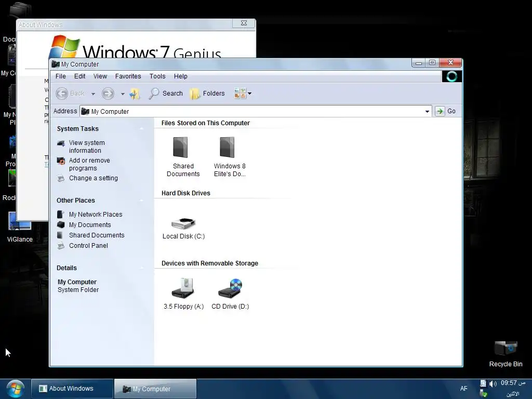
Task: Open Control Panel link
Action: [x=88, y=246]
